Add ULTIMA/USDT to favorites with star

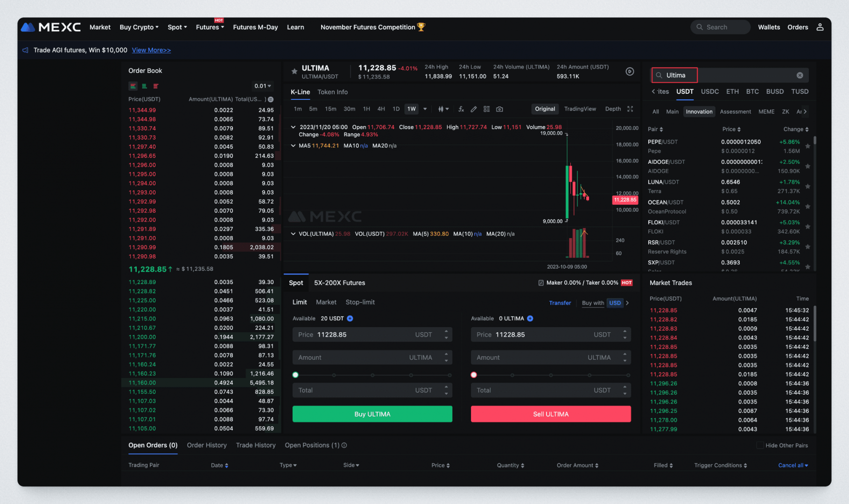click(x=295, y=71)
